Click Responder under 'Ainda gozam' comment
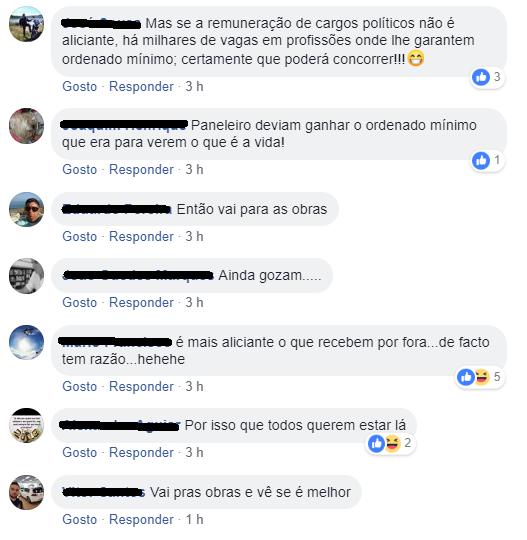 pyautogui.click(x=141, y=303)
